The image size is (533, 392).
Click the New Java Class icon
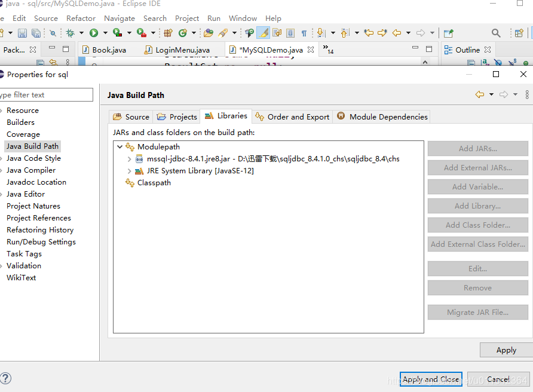[183, 33]
